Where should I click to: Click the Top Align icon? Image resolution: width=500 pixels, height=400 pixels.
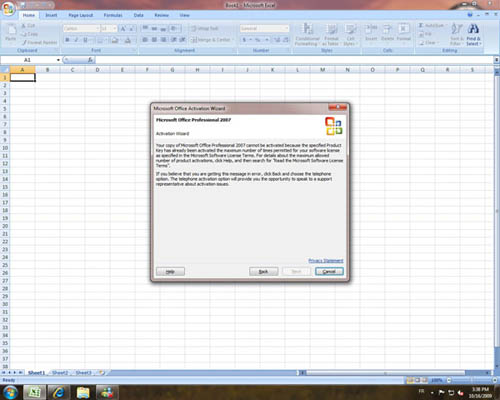point(145,28)
